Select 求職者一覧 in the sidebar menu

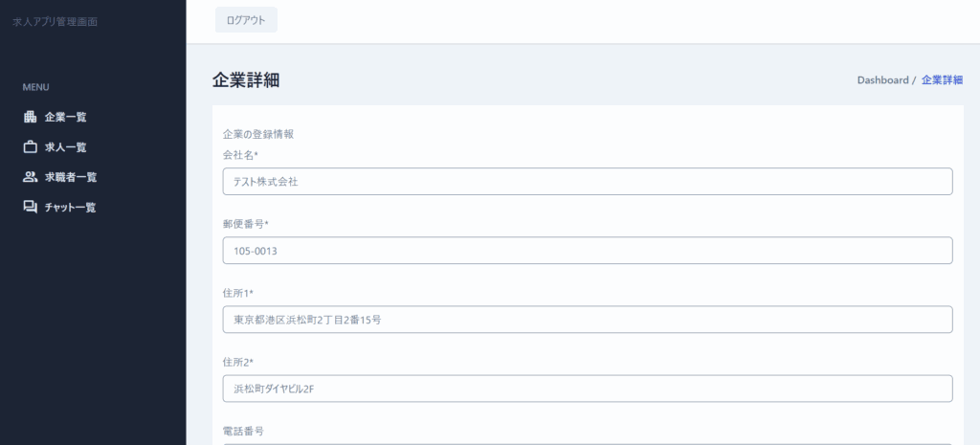(71, 177)
